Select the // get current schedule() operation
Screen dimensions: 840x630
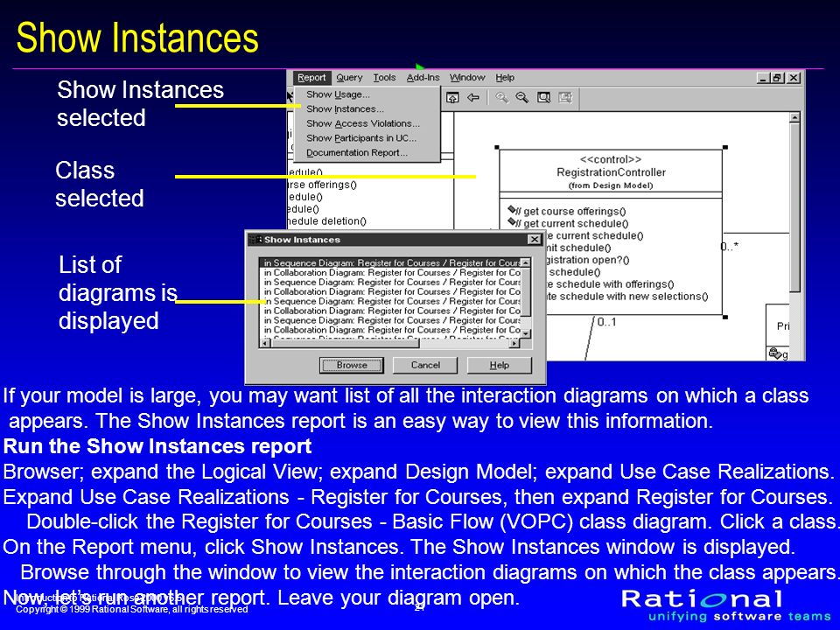tap(571, 223)
